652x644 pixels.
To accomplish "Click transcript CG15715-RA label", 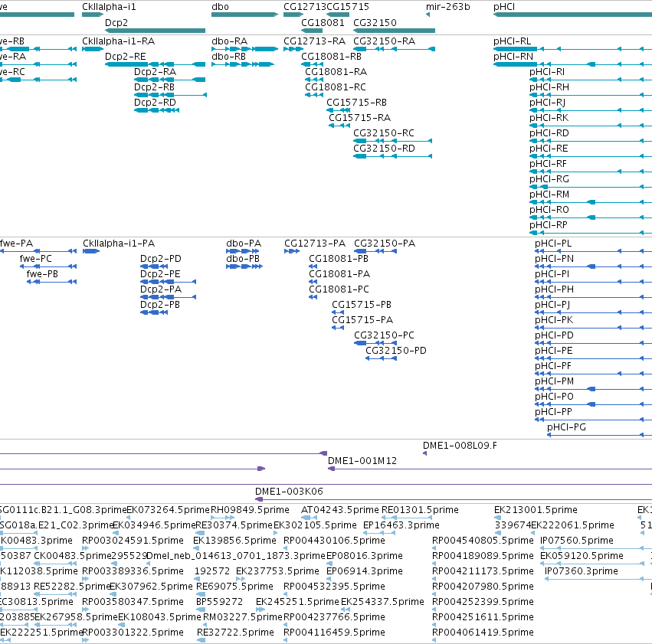I will (x=359, y=118).
